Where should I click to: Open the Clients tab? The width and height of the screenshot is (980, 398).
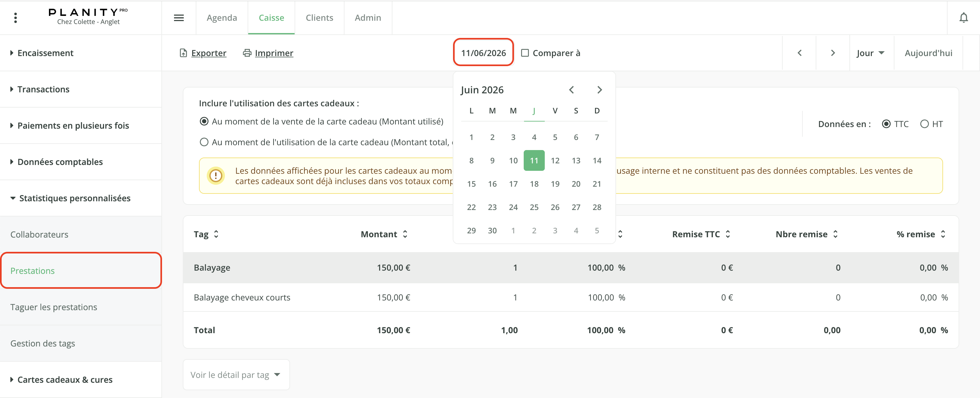tap(319, 18)
